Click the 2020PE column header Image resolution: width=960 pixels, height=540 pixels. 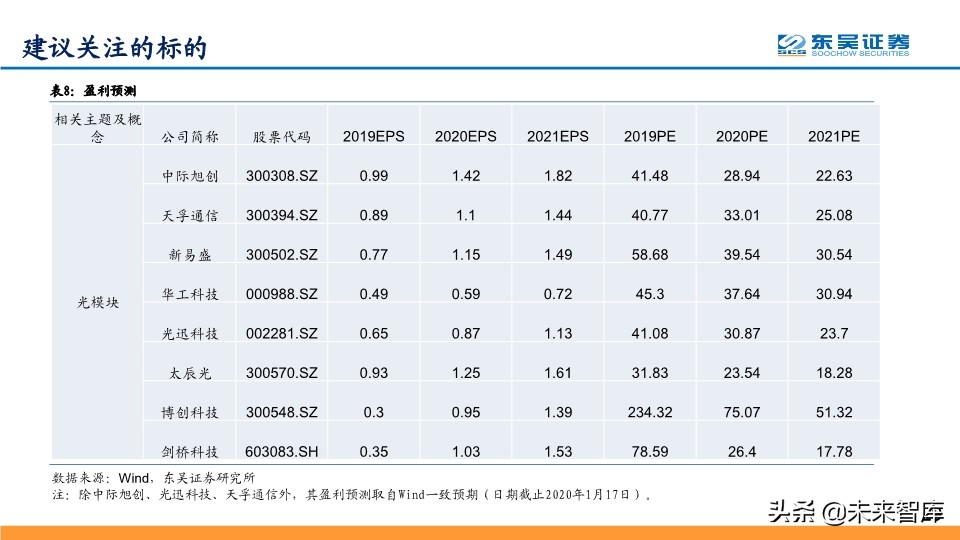(742, 136)
